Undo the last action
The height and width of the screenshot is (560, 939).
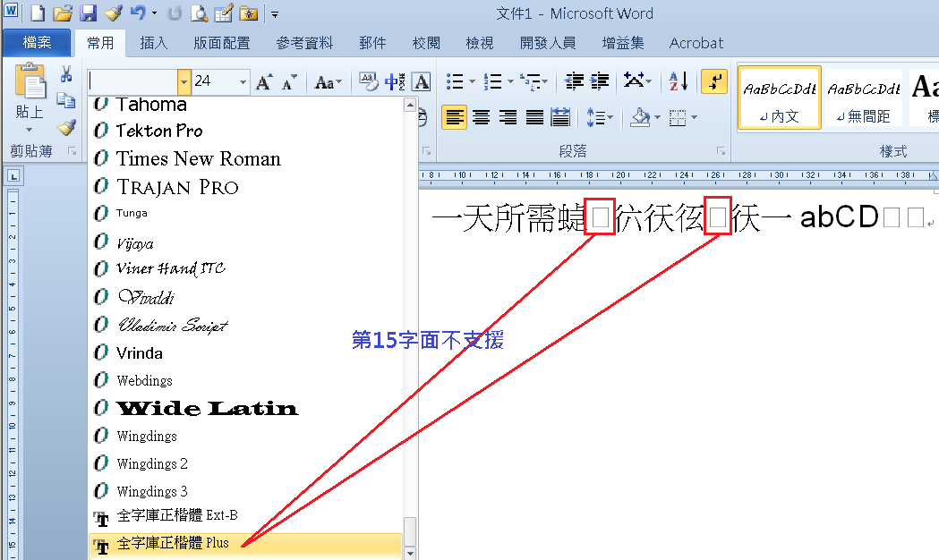138,13
